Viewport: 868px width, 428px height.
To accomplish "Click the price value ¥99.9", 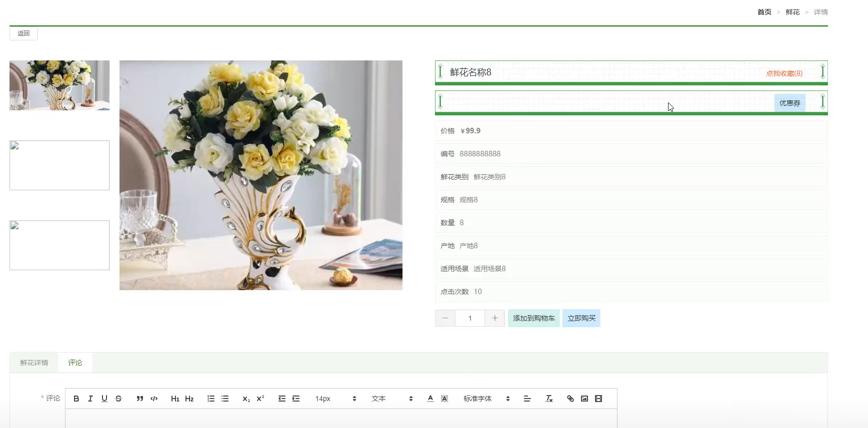I will [x=470, y=131].
